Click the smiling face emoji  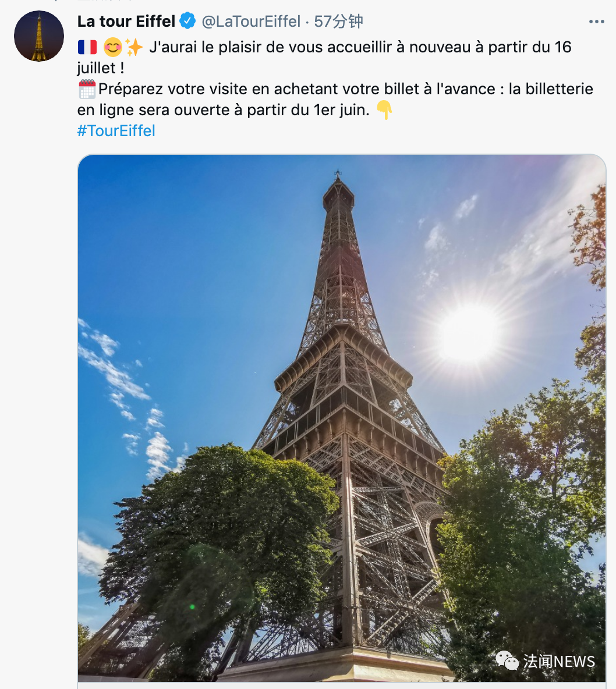[x=112, y=47]
